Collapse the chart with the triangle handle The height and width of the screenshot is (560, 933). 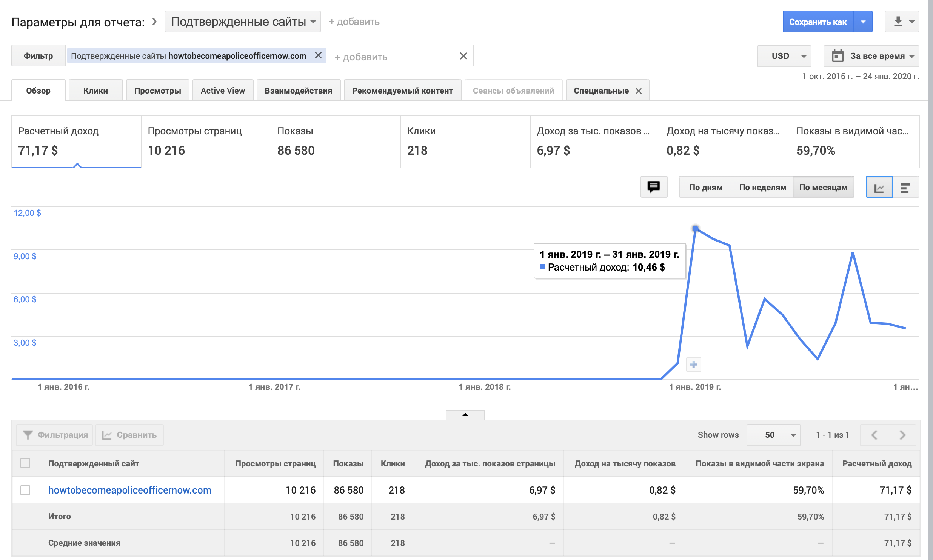click(465, 414)
